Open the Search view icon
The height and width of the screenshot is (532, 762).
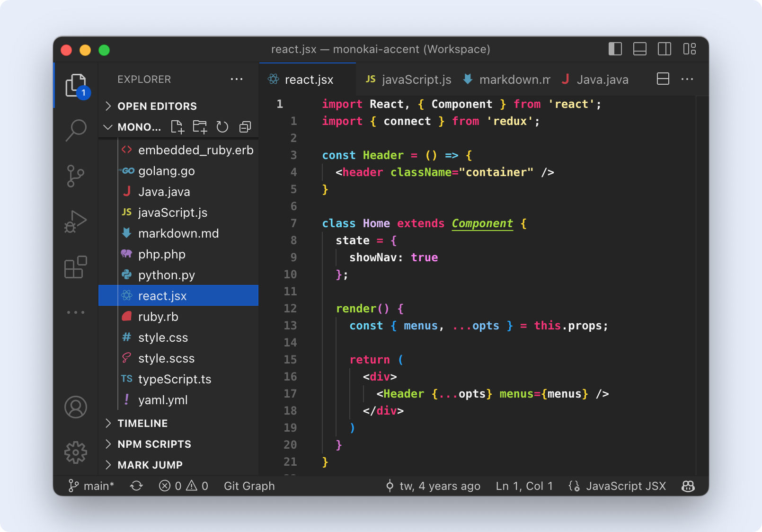76,130
